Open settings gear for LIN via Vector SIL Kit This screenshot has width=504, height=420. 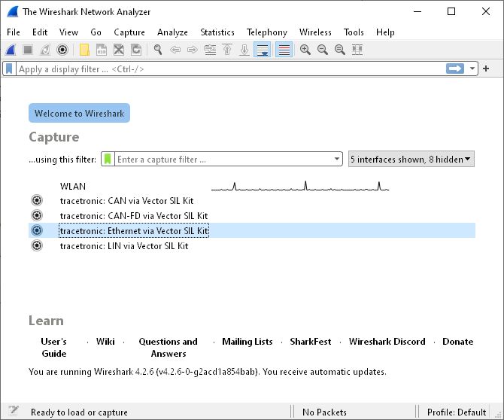37,245
